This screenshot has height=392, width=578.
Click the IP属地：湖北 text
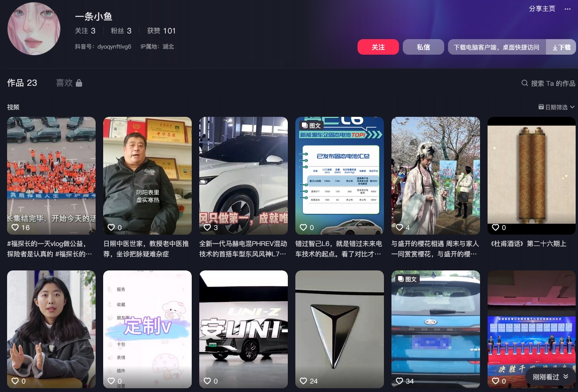(x=157, y=47)
